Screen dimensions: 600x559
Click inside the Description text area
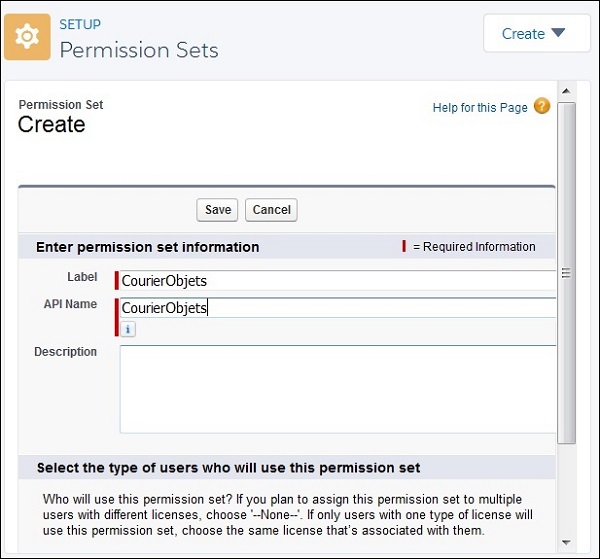point(335,388)
